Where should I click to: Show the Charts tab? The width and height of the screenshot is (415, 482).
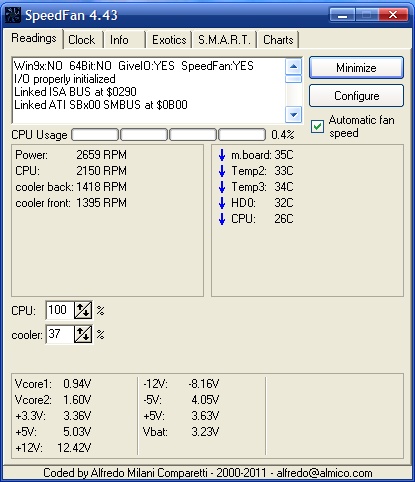tap(278, 40)
